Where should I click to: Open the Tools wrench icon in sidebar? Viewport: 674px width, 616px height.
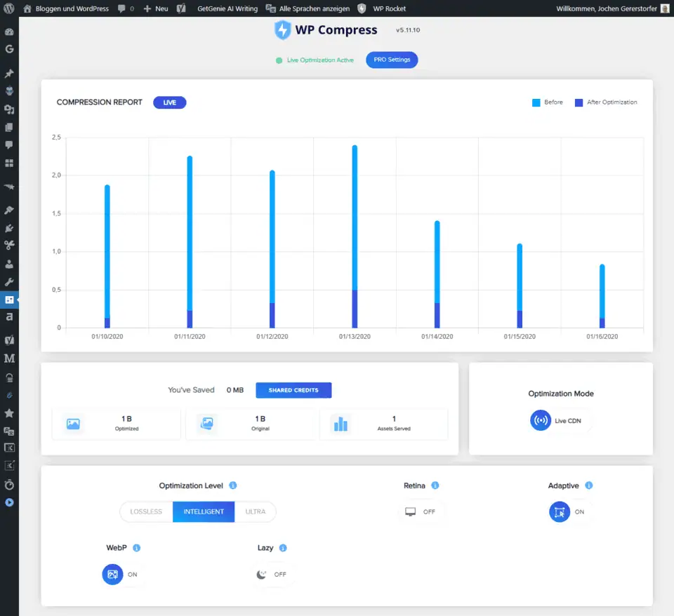click(x=9, y=282)
